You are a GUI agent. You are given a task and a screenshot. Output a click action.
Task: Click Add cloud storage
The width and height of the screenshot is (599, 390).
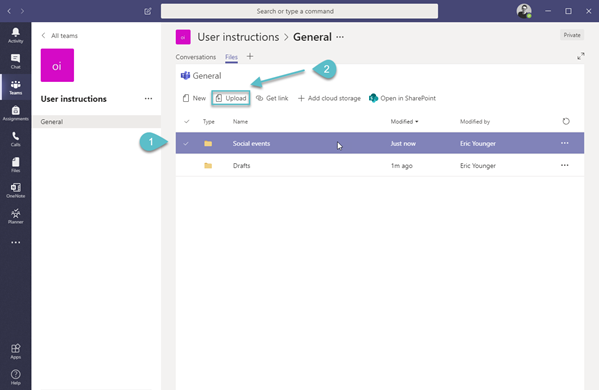(329, 98)
